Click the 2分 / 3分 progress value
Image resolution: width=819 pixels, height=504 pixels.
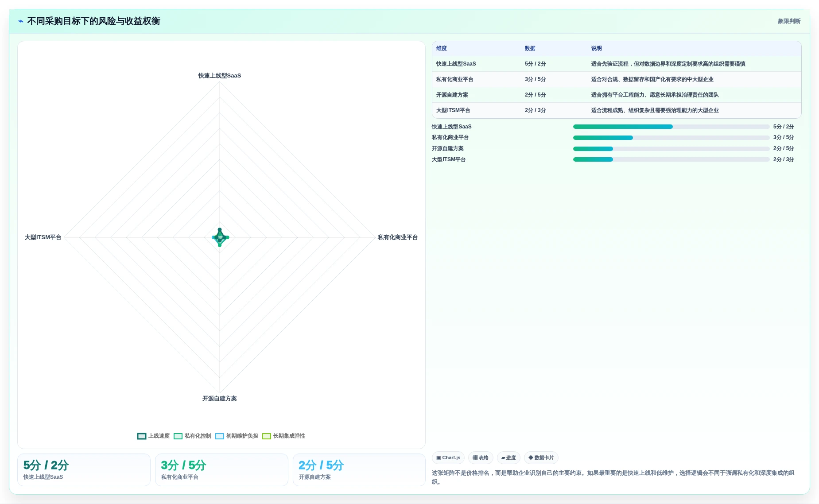[784, 159]
